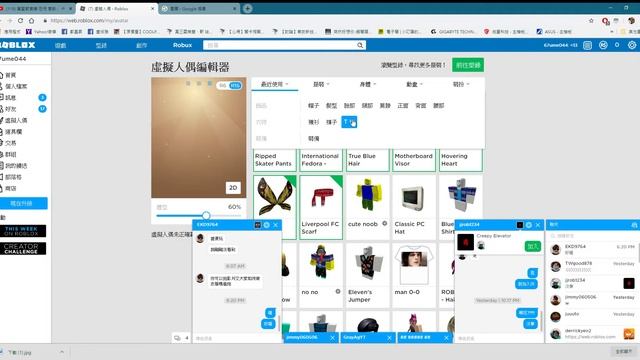The width and height of the screenshot is (640, 360).
Task: Open derrickyeo2 conversation in chat list
Action: 592,333
